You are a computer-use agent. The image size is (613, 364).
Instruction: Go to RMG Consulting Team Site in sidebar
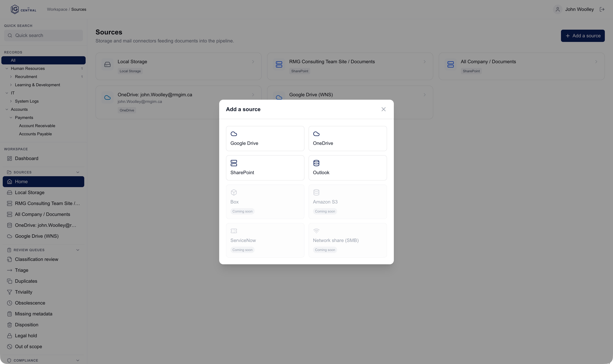click(x=43, y=203)
